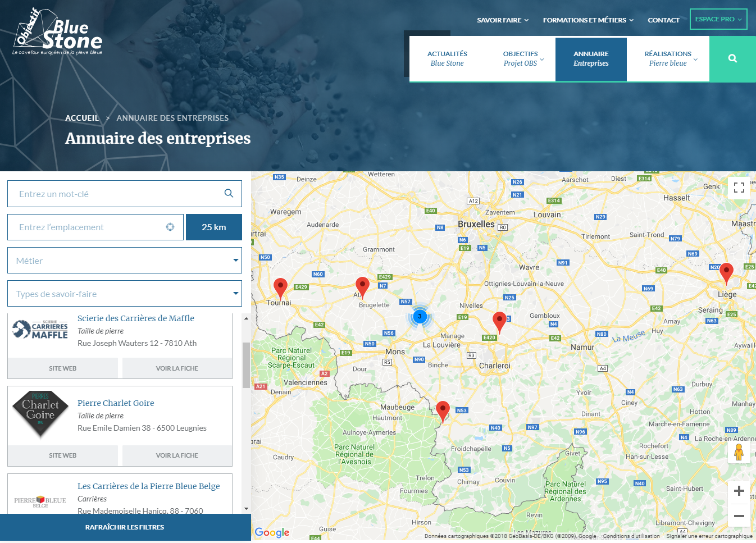Viewport: 756px width, 543px height.
Task: Click the location input field
Action: click(95, 227)
